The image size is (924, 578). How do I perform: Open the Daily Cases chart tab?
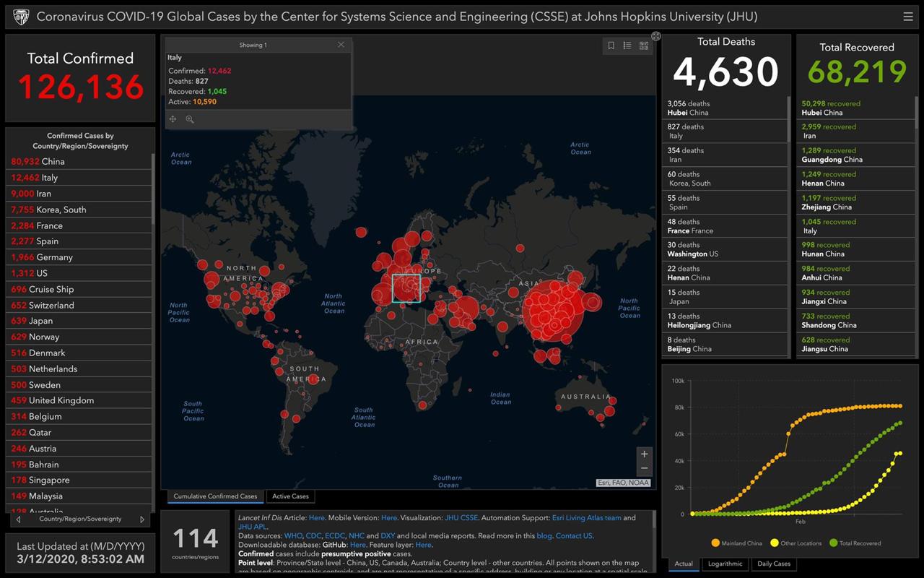(773, 564)
